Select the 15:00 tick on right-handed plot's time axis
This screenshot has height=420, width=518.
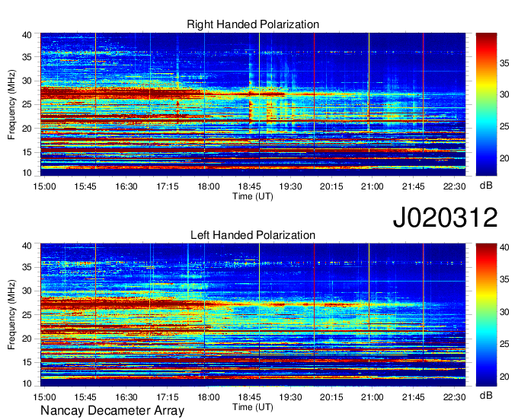pos(44,186)
